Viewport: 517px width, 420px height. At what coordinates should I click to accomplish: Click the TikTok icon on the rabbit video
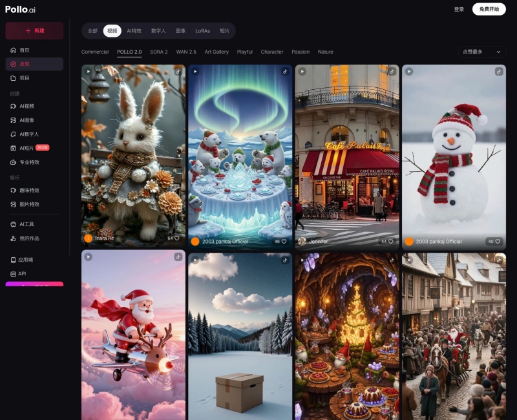point(178,72)
